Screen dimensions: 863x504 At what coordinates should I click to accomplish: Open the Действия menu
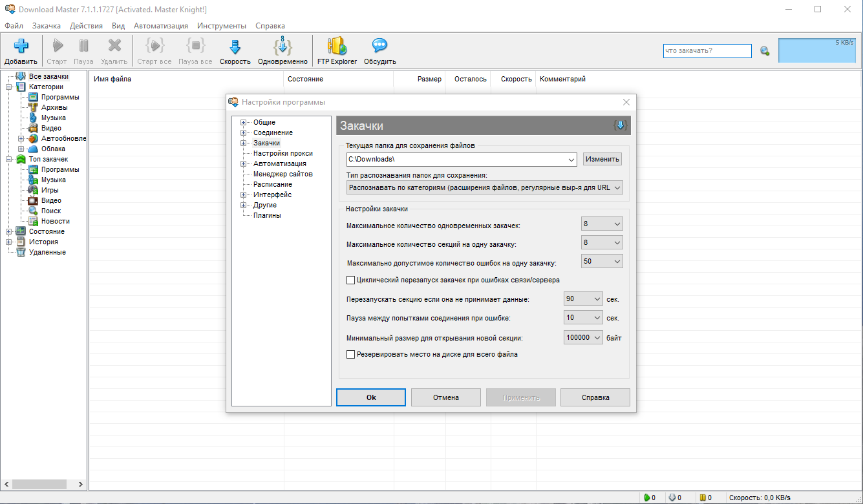[86, 26]
